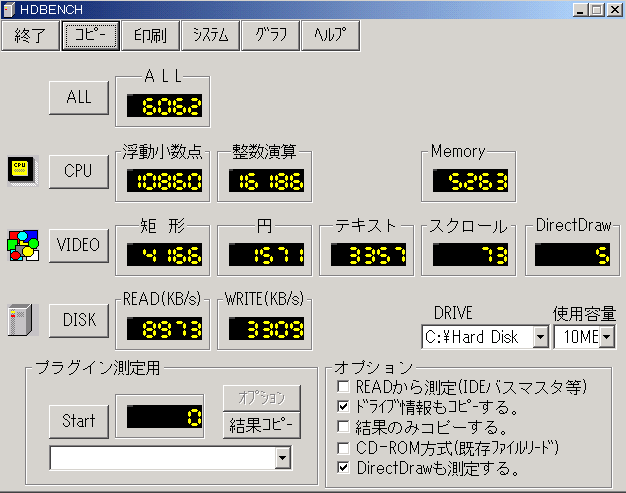Image resolution: width=626 pixels, height=493 pixels.
Task: Click the DirectDraw score 5
Action: (573, 254)
